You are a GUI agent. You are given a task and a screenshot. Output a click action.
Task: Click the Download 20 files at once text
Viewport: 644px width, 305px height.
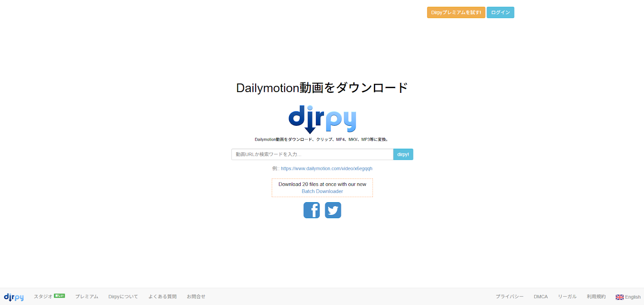322,184
